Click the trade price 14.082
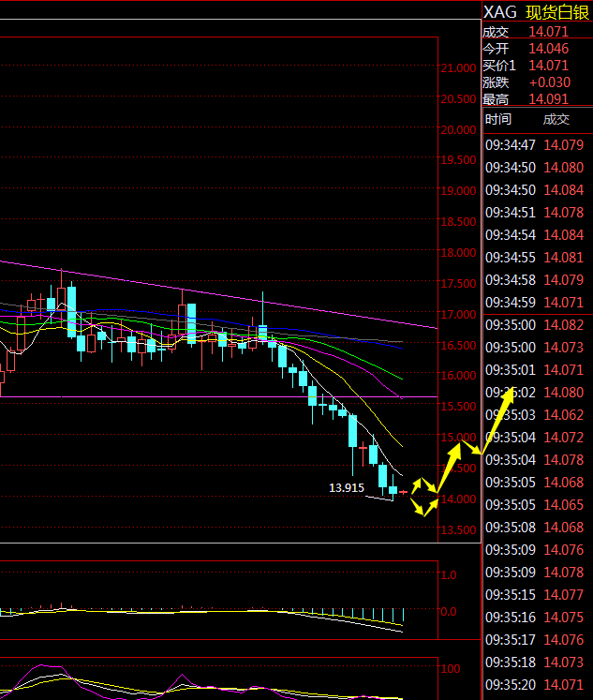This screenshot has width=593, height=700. [x=564, y=325]
